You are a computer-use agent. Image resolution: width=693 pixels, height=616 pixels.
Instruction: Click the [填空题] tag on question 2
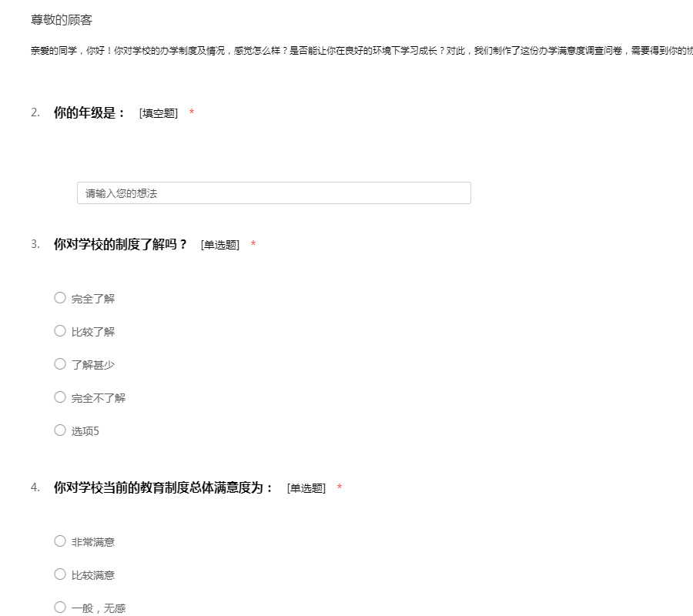tap(159, 114)
